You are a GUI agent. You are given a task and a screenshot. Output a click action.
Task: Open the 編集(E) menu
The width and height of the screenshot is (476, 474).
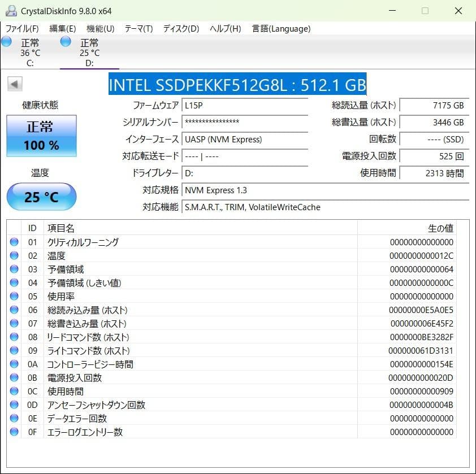[x=63, y=28]
